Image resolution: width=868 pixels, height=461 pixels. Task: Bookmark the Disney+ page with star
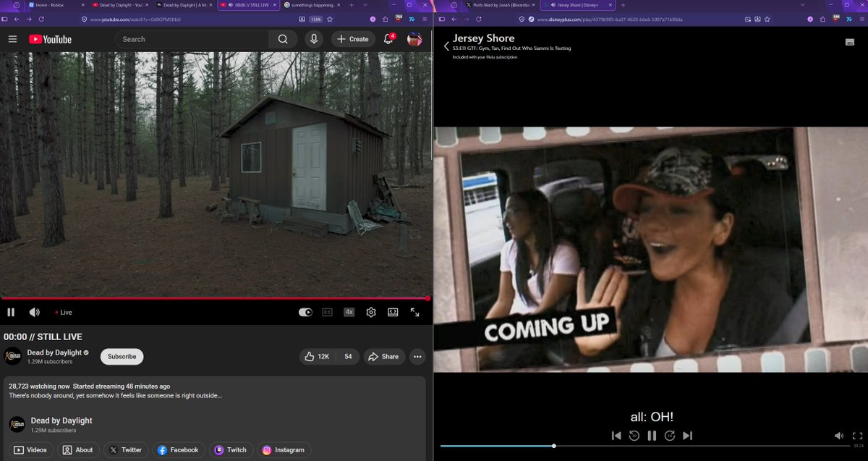[767, 19]
